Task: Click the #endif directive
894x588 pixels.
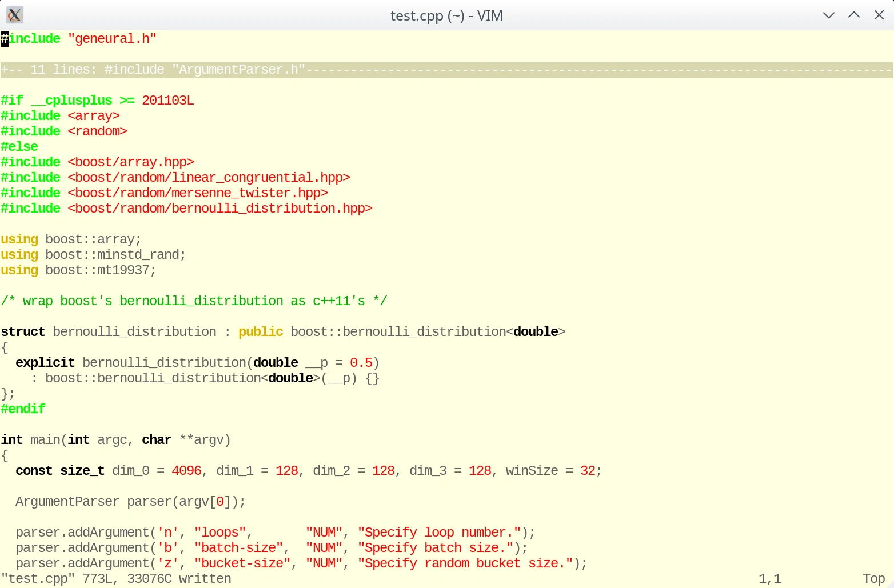Action: click(23, 409)
